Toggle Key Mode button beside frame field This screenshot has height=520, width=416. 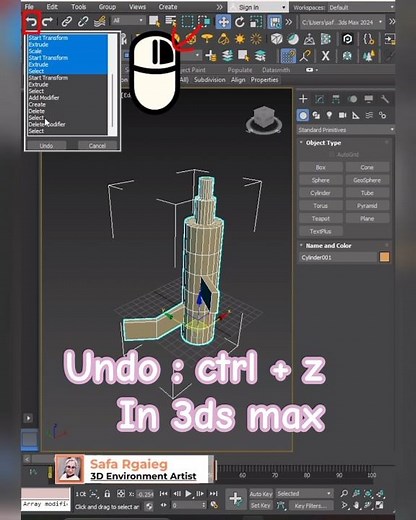click(x=164, y=506)
